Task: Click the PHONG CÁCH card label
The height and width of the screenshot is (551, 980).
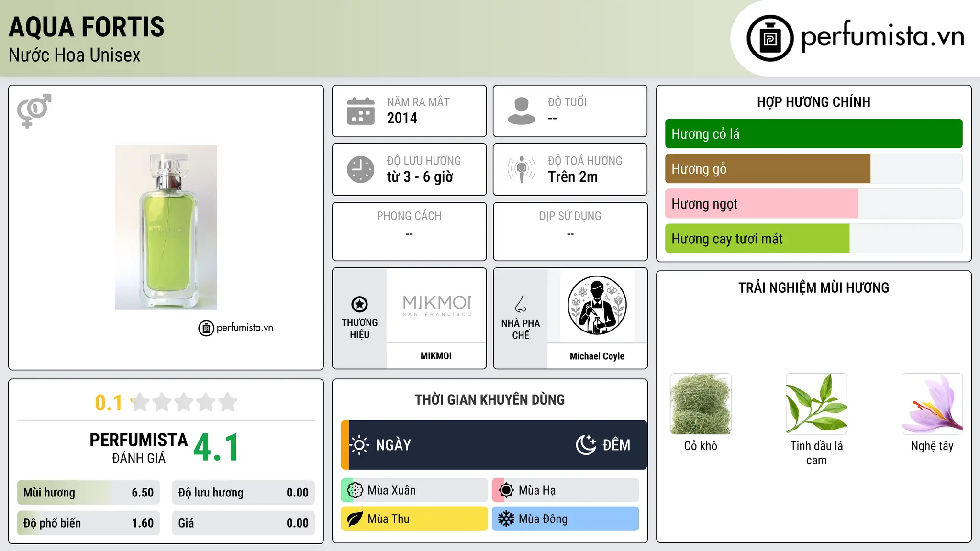Action: tap(409, 216)
